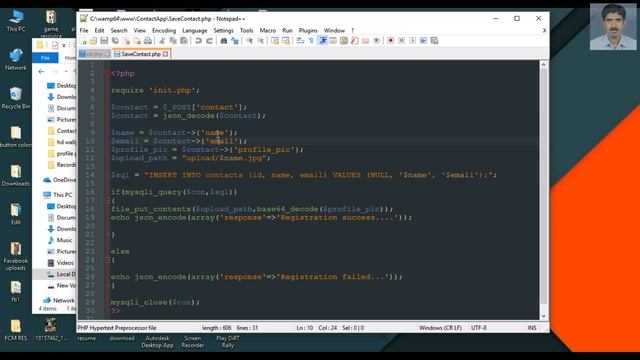Image resolution: width=640 pixels, height=360 pixels.
Task: Collapse the PHP block fold marker on line 2
Action: [107, 73]
